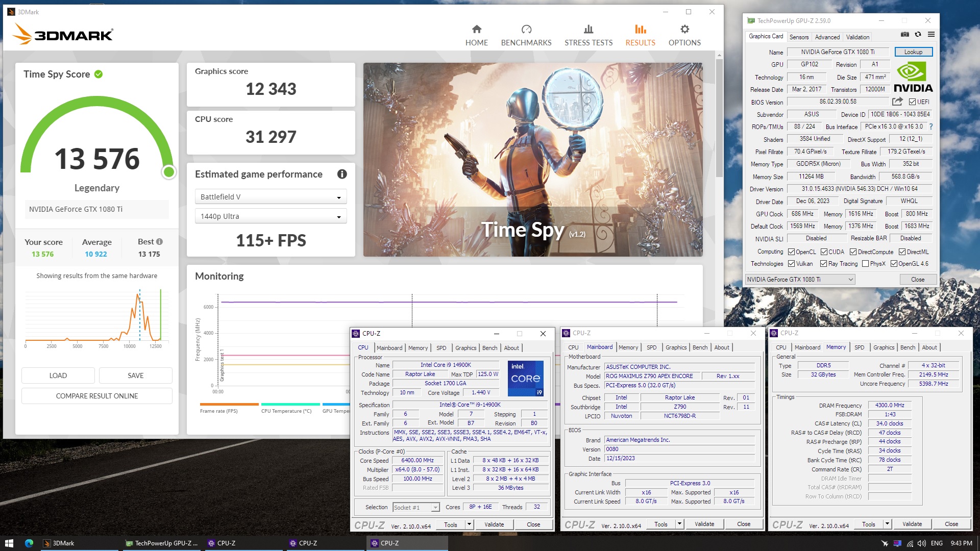Toggle the CUDA checkbox in GPU-Z

click(x=824, y=252)
